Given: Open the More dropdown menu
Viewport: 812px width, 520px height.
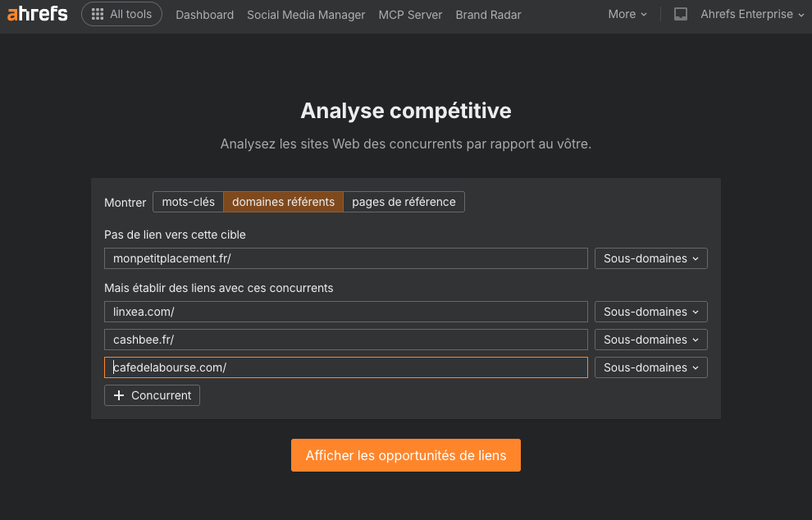Looking at the screenshot, I should click(627, 14).
